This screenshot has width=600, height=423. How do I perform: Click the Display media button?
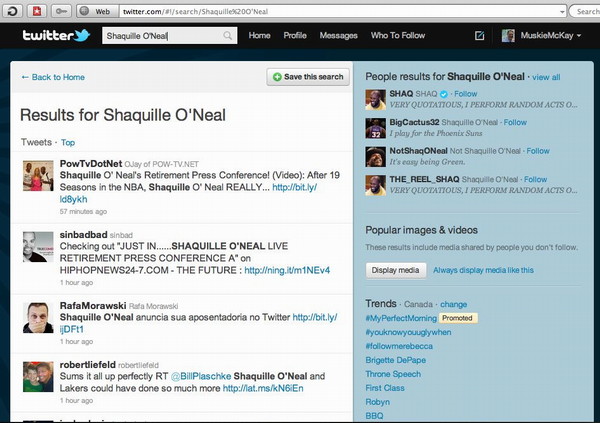[396, 270]
